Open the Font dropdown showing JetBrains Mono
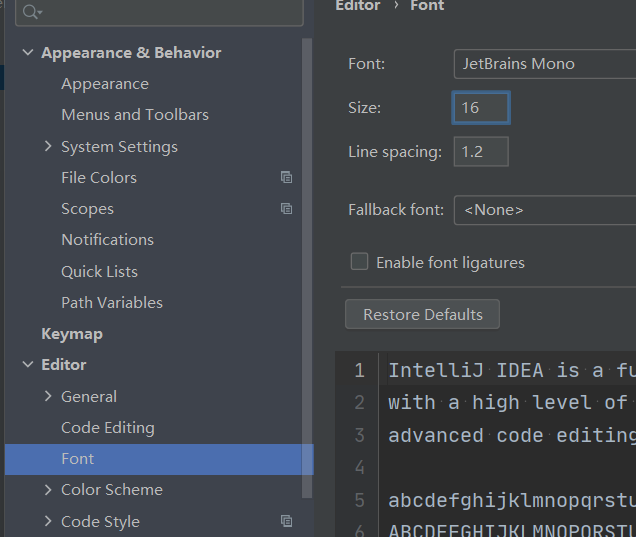The height and width of the screenshot is (537, 636). click(544, 64)
